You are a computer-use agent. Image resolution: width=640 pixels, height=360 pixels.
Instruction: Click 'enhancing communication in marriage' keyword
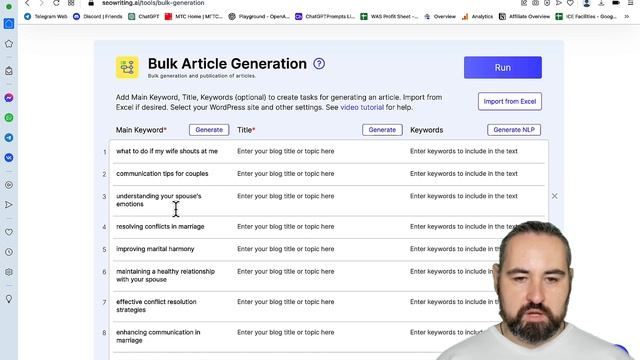click(x=158, y=336)
